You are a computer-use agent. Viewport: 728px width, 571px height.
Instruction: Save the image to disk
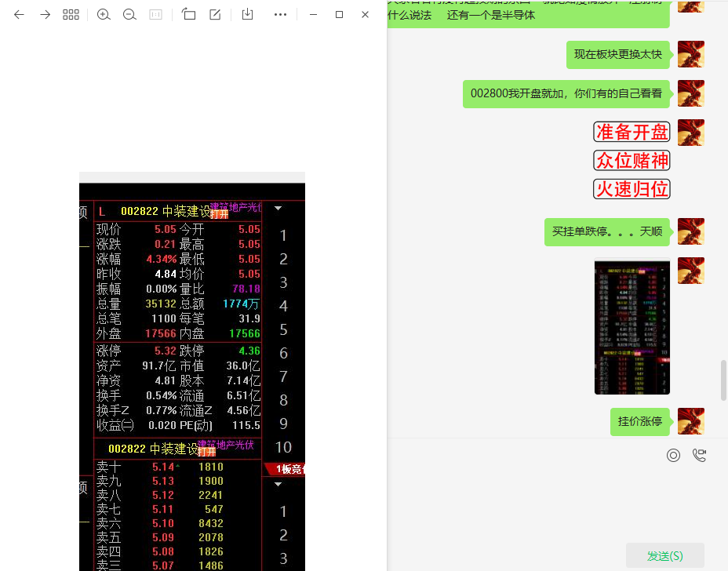(247, 14)
